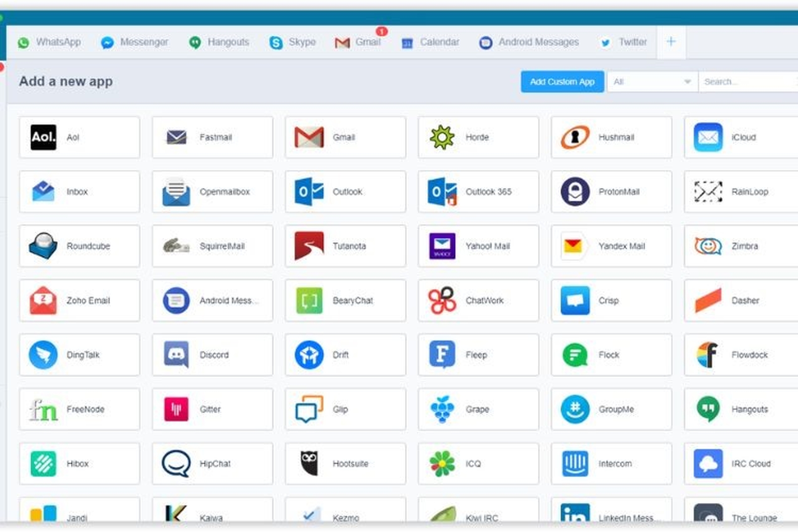The width and height of the screenshot is (798, 532).
Task: Click The Lounge app label
Action: [754, 518]
